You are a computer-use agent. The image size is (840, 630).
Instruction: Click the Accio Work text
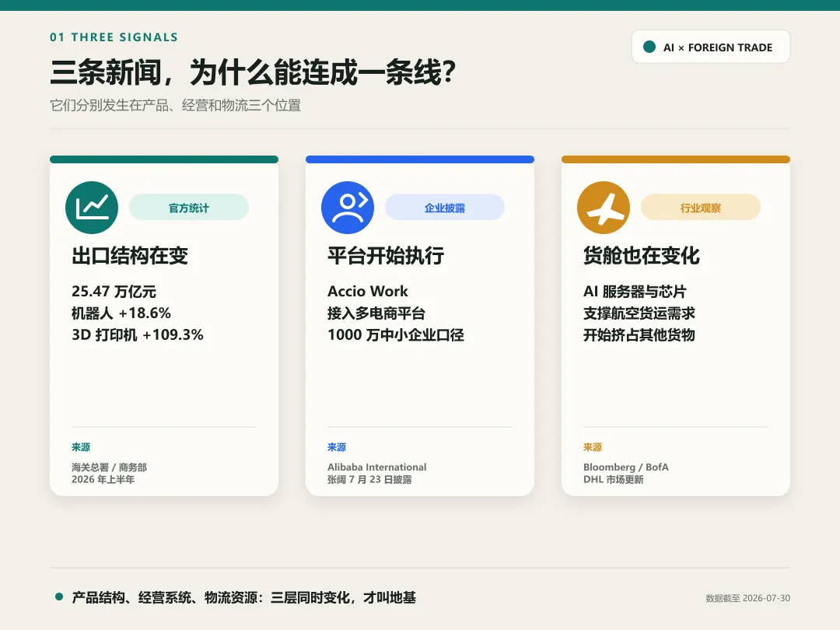[367, 292]
